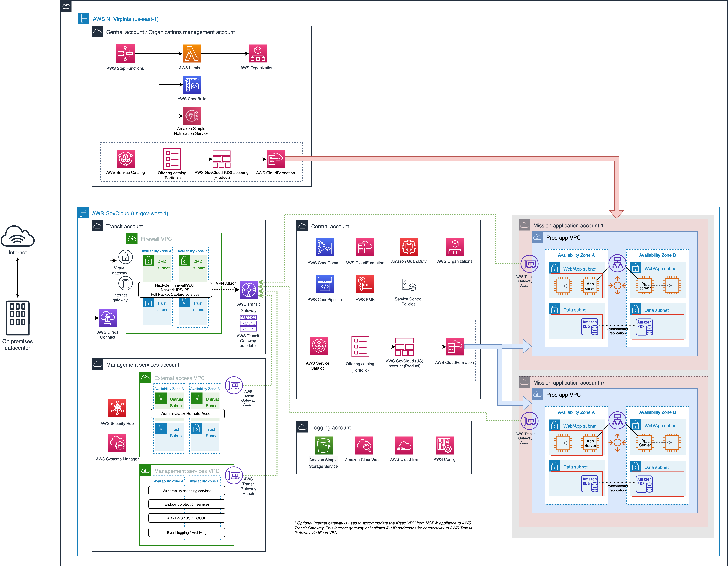Click the Administrator Remote Access box
Viewport: 728px width, 566px height.
tap(188, 414)
